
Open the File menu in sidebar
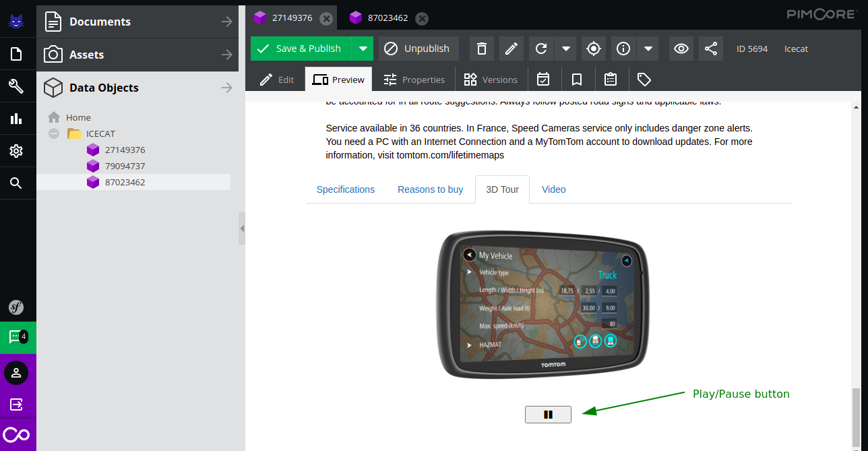(16, 55)
